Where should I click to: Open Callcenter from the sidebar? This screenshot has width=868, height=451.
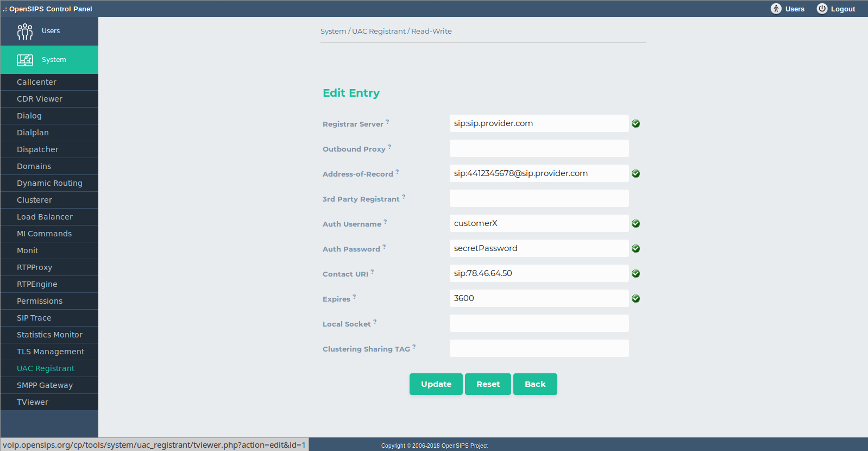(x=49, y=82)
